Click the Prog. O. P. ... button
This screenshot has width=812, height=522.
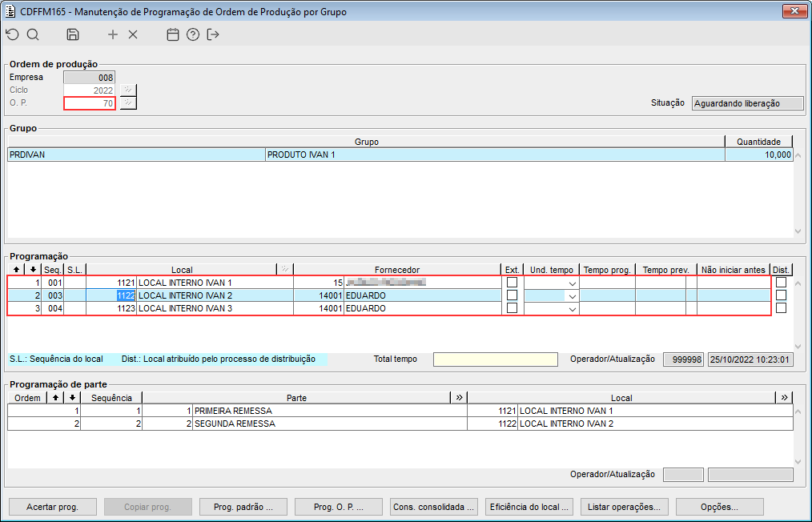(x=339, y=507)
